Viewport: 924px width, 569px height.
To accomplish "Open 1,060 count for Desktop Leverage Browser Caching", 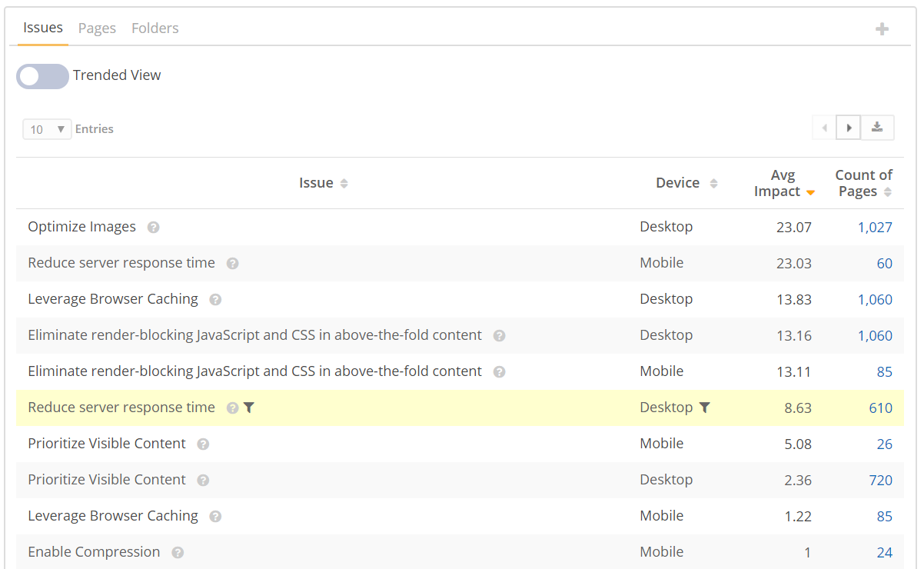I will [x=875, y=300].
